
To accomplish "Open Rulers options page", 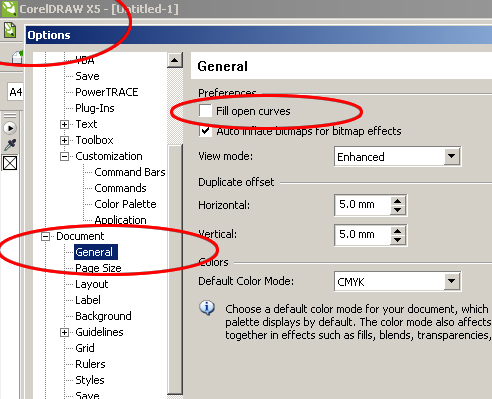I will click(x=90, y=364).
